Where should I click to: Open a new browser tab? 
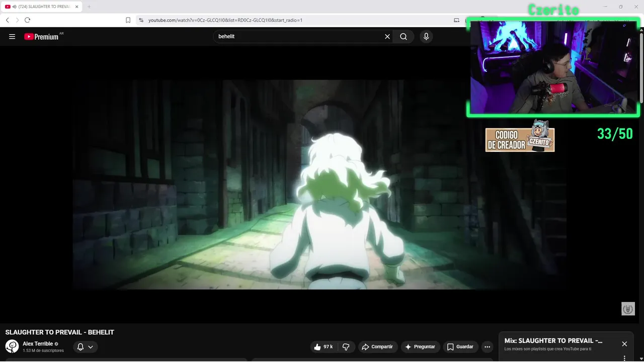pos(89,7)
